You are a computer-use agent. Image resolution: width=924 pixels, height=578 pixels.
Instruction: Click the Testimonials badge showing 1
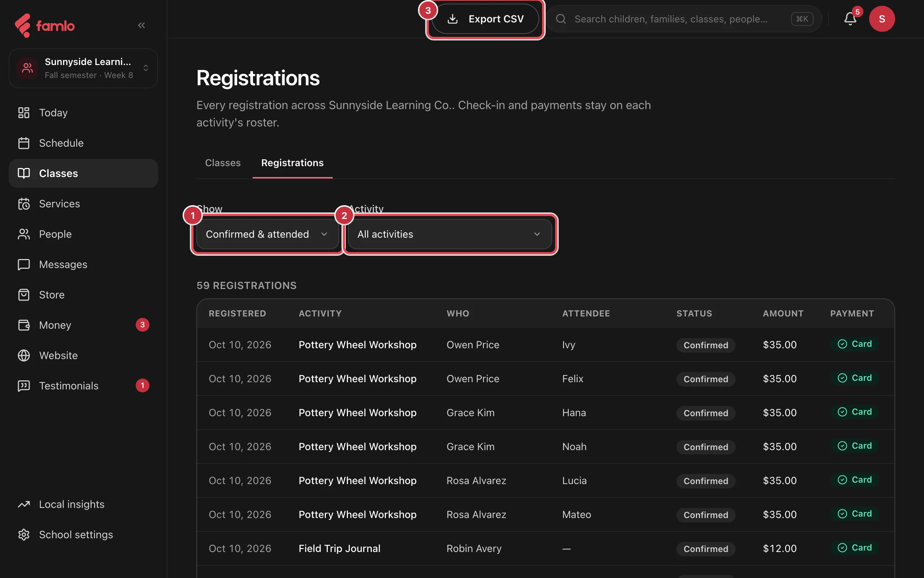point(143,386)
